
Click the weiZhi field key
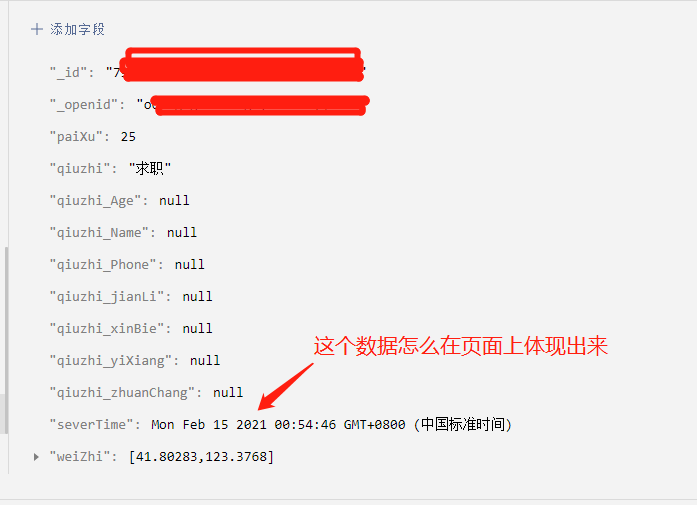coord(80,457)
